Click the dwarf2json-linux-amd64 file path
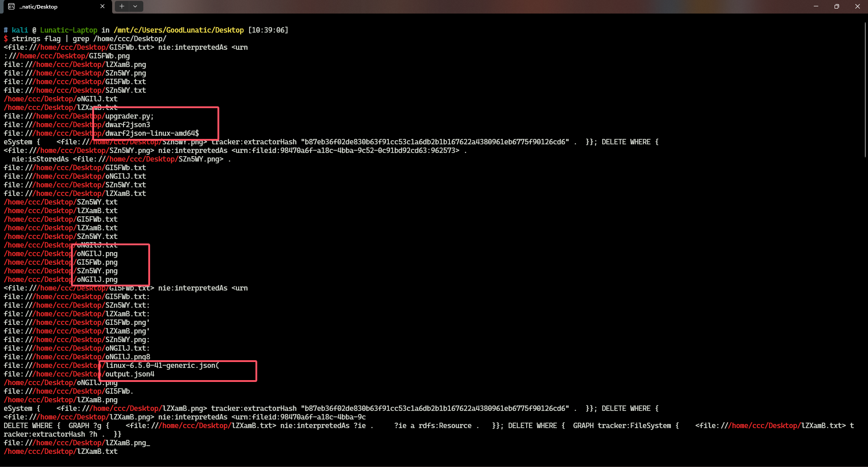 152,133
